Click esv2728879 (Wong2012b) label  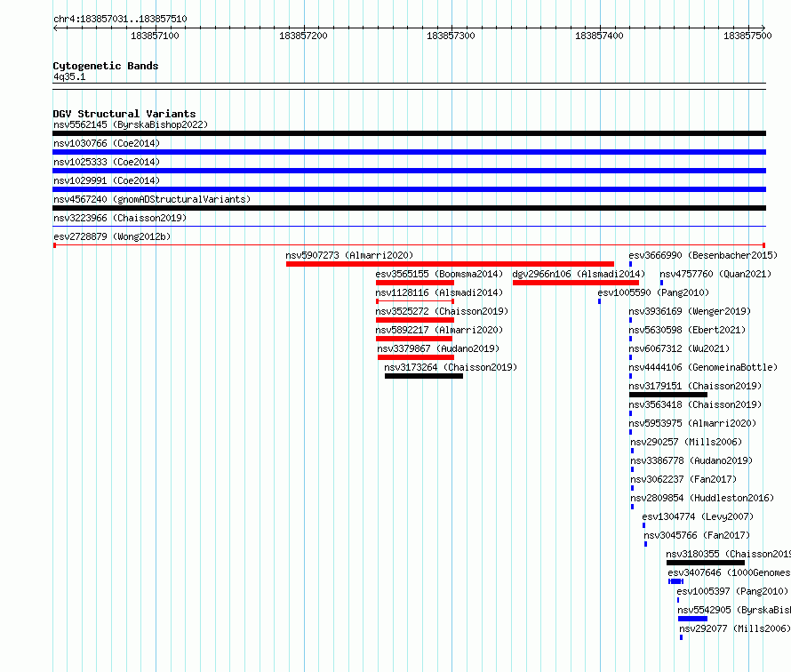tap(112, 236)
